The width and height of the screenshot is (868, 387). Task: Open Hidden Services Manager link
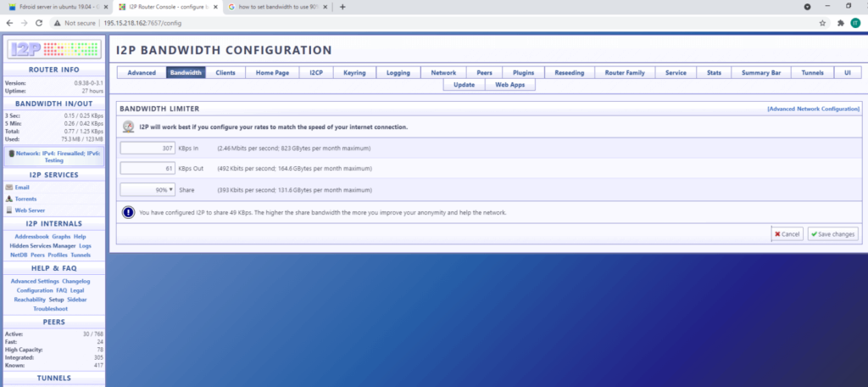(x=42, y=245)
